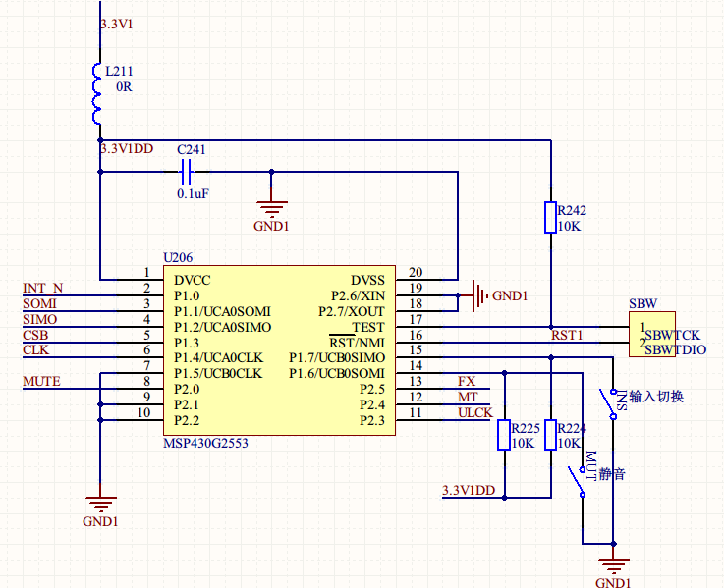Select the ULCK net label
This screenshot has width=724, height=588.
point(475,412)
